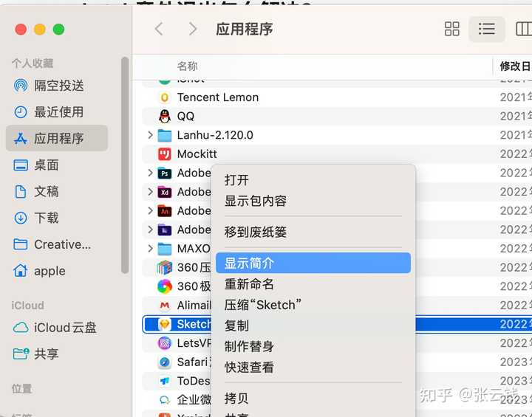532x417 pixels.
Task: Choose 显示包内容 from context menu
Action: (313, 201)
